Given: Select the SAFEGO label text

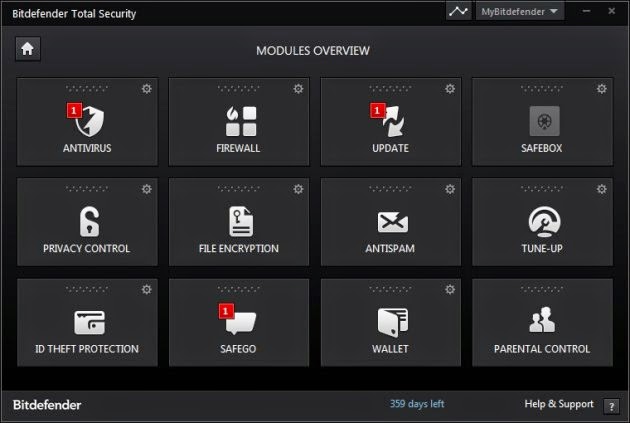Looking at the screenshot, I should point(238,349).
